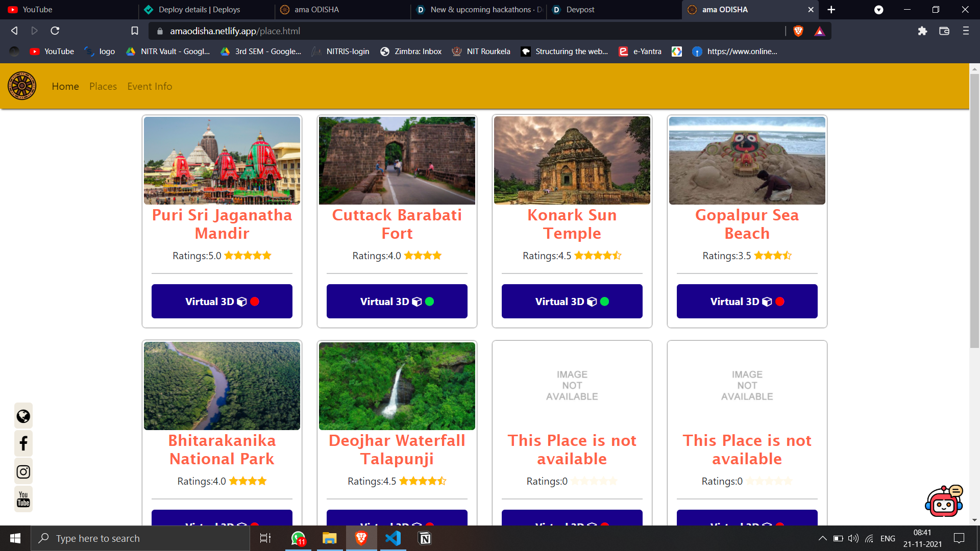This screenshot has height=551, width=980.
Task: Expand the system tray hidden icons chevron
Action: (822, 538)
